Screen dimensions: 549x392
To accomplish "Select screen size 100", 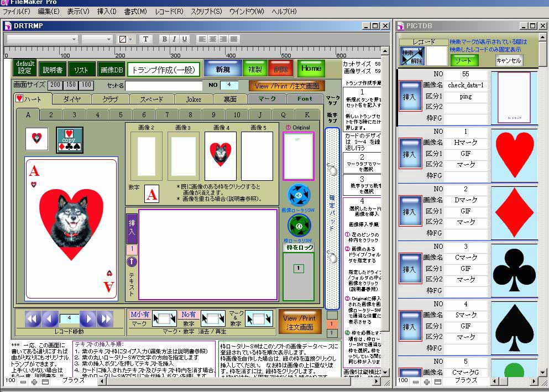I will pyautogui.click(x=86, y=85).
